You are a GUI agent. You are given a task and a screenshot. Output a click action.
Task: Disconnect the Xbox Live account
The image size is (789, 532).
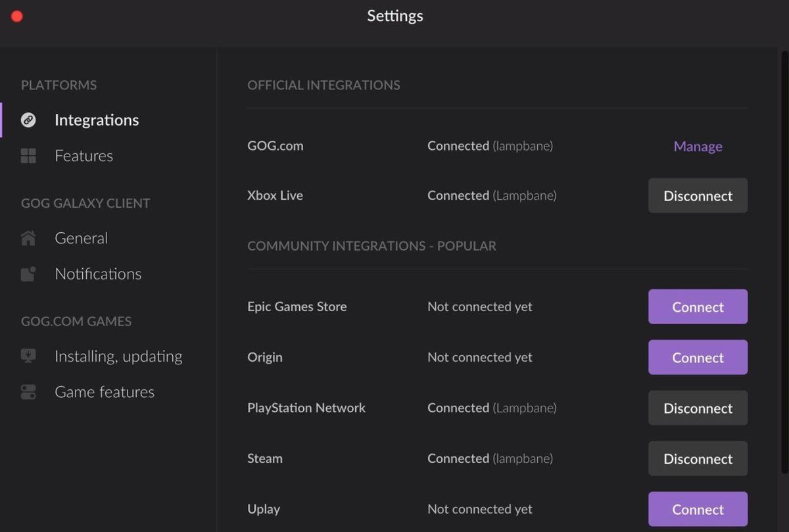tap(698, 195)
